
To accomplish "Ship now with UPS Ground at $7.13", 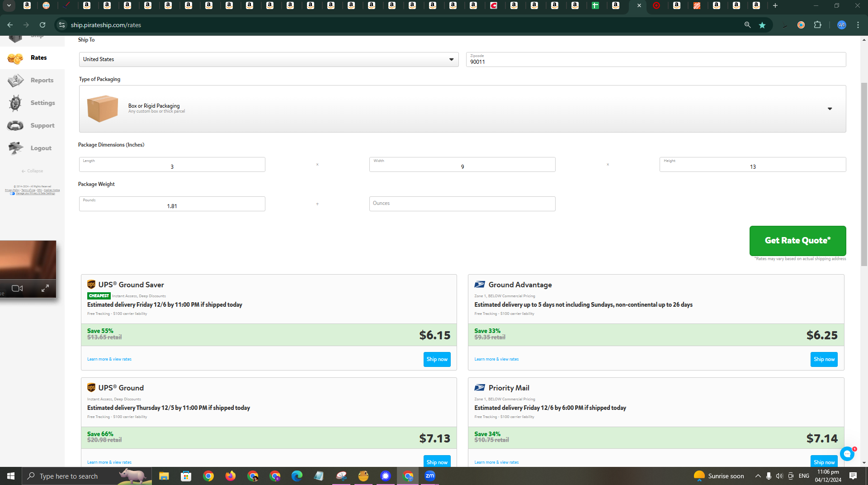I will coord(437,461).
